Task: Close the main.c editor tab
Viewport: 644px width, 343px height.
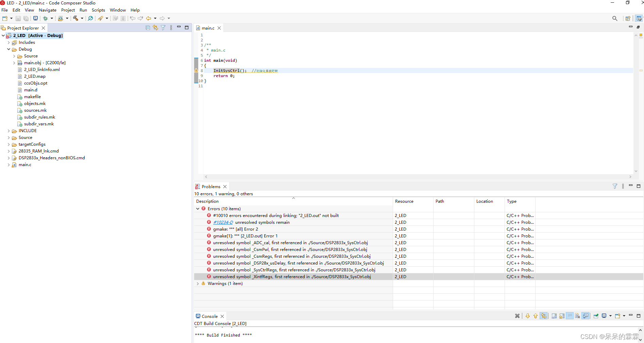Action: pyautogui.click(x=219, y=28)
